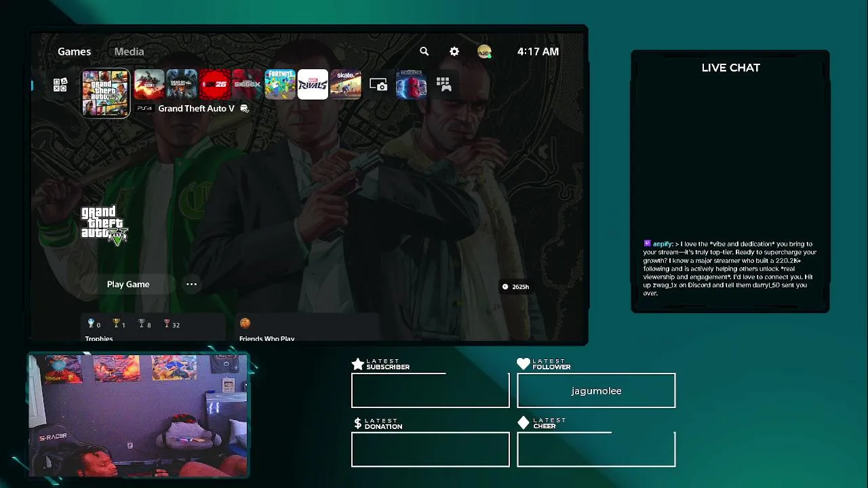Open the search magnifier icon

point(425,52)
